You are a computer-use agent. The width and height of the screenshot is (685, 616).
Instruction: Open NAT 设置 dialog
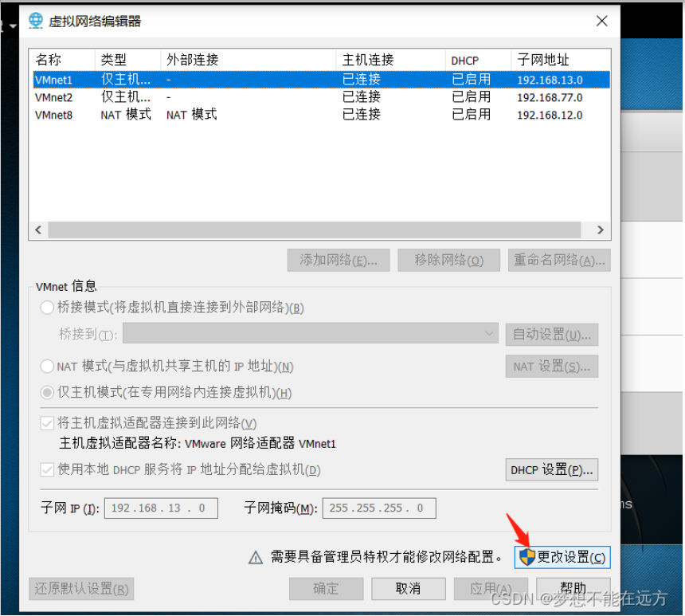tap(552, 366)
